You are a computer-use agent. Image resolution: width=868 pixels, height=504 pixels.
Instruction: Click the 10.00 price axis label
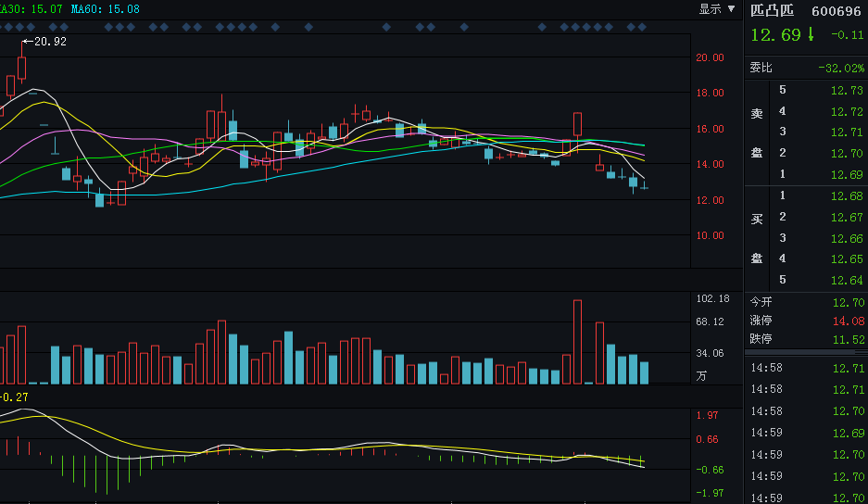tap(710, 236)
